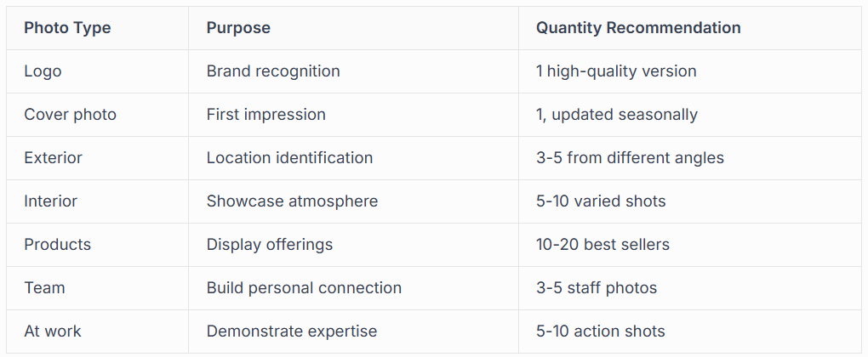Click "1, updated seasonally" text
The height and width of the screenshot is (357, 868).
click(x=617, y=115)
